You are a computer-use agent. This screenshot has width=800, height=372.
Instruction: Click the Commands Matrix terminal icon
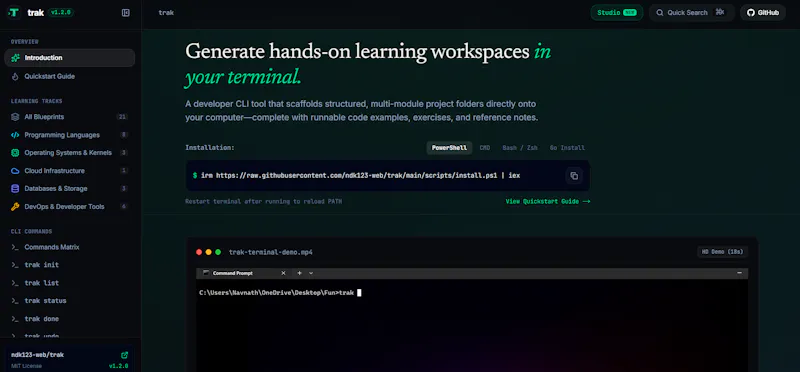tap(15, 247)
